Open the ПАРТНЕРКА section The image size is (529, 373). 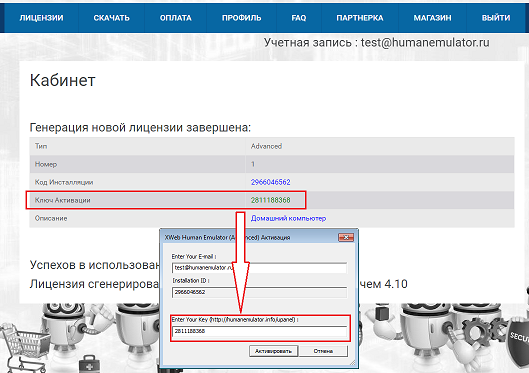pyautogui.click(x=360, y=18)
